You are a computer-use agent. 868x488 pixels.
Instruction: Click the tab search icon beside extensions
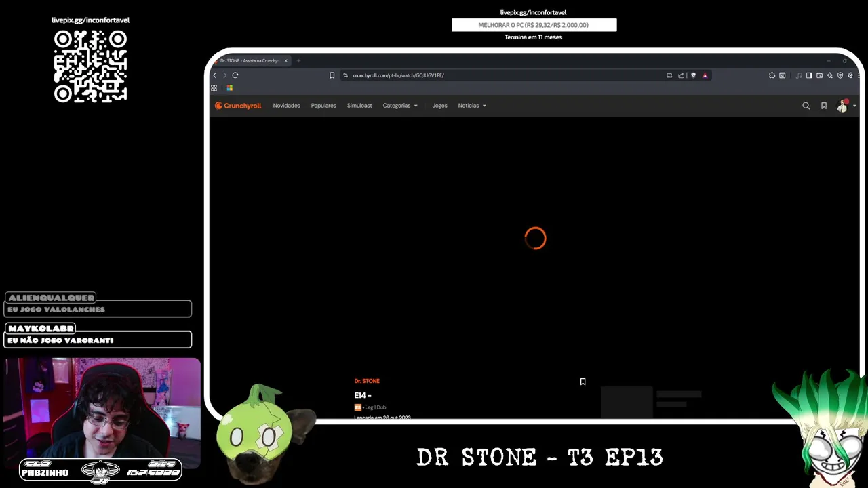tap(782, 75)
